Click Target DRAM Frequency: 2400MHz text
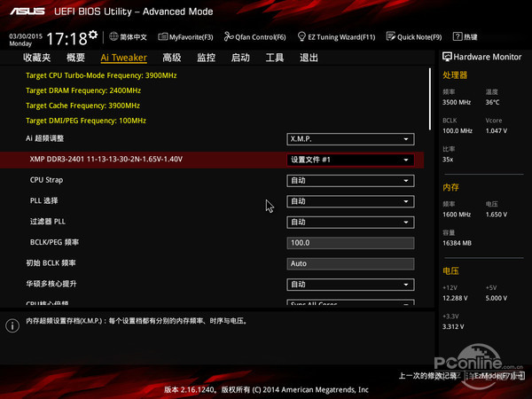 [x=83, y=90]
